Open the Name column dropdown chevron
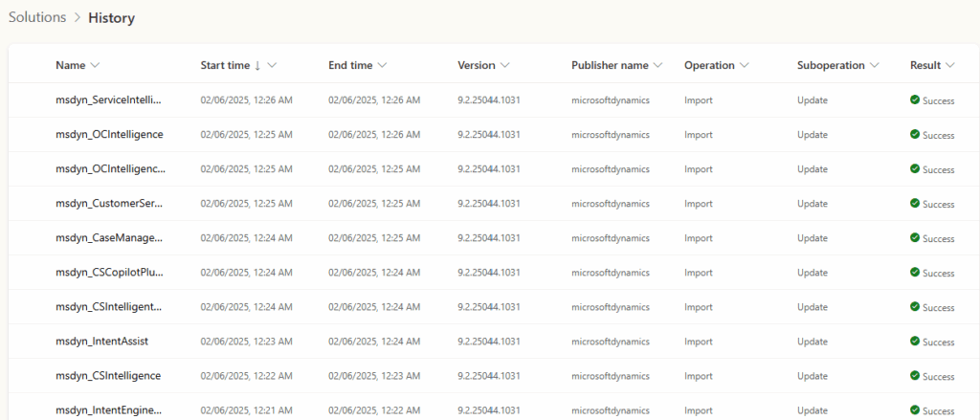 95,66
